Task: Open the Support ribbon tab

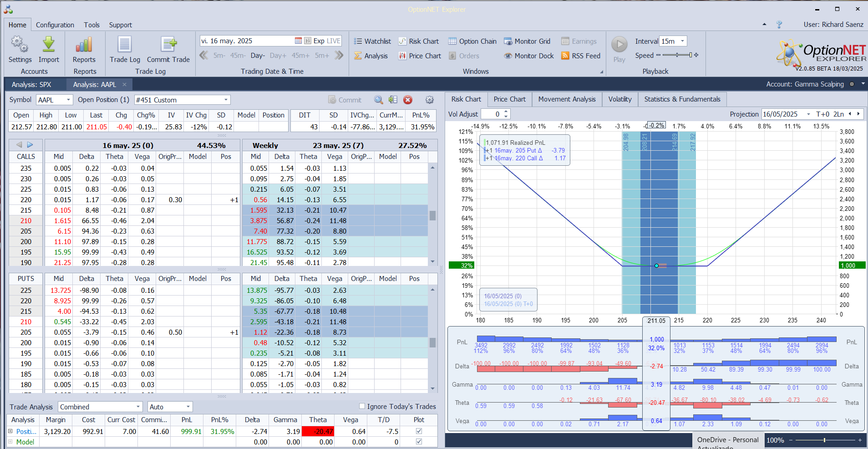Action: point(120,25)
